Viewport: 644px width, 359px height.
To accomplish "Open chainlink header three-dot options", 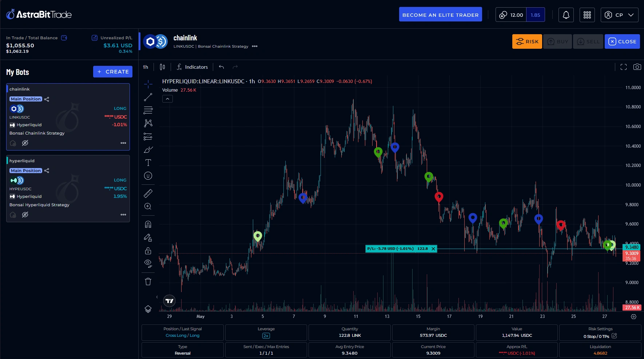I will click(x=255, y=46).
